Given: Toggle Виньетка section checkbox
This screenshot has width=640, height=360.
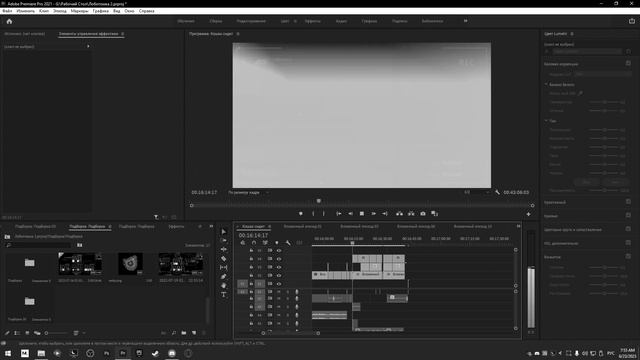Looking at the screenshot, I should pos(628,256).
